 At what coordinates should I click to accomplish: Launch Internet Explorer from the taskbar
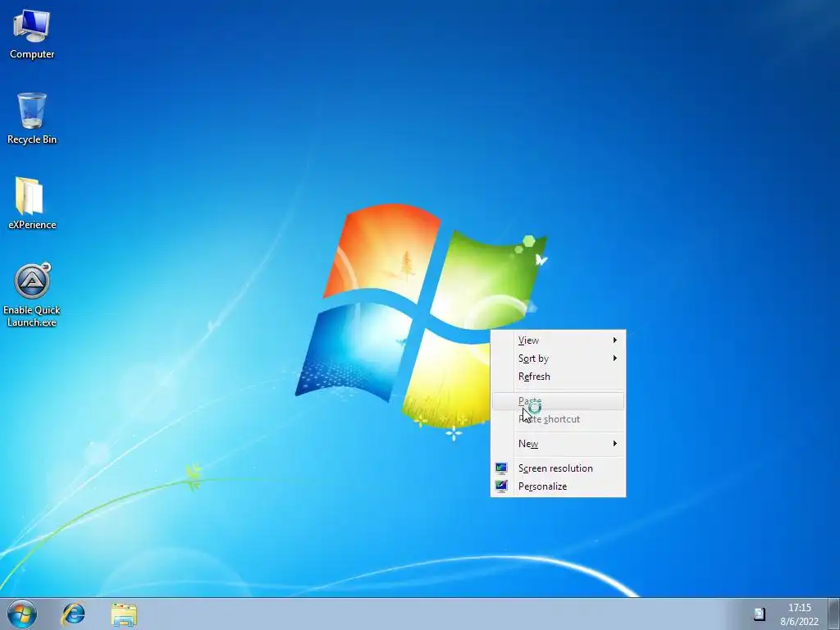(x=73, y=614)
